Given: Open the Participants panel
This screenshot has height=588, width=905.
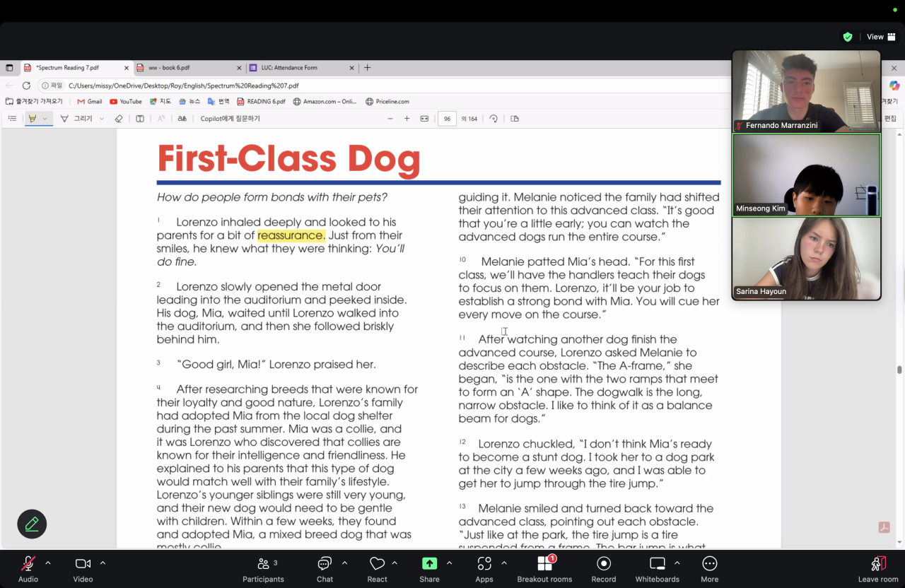Looking at the screenshot, I should point(263,568).
